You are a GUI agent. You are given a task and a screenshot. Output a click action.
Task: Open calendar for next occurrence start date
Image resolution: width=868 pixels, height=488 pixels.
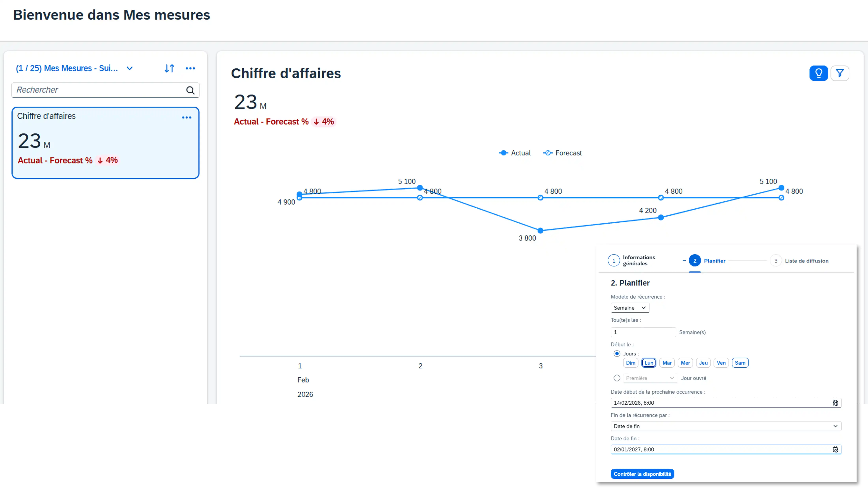(835, 403)
